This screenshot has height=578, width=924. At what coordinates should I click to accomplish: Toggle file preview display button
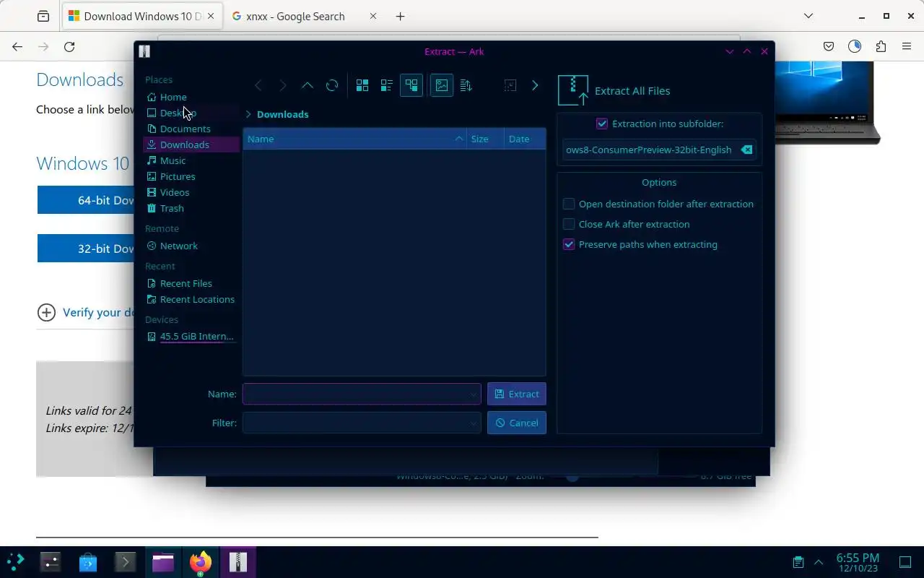coord(442,85)
